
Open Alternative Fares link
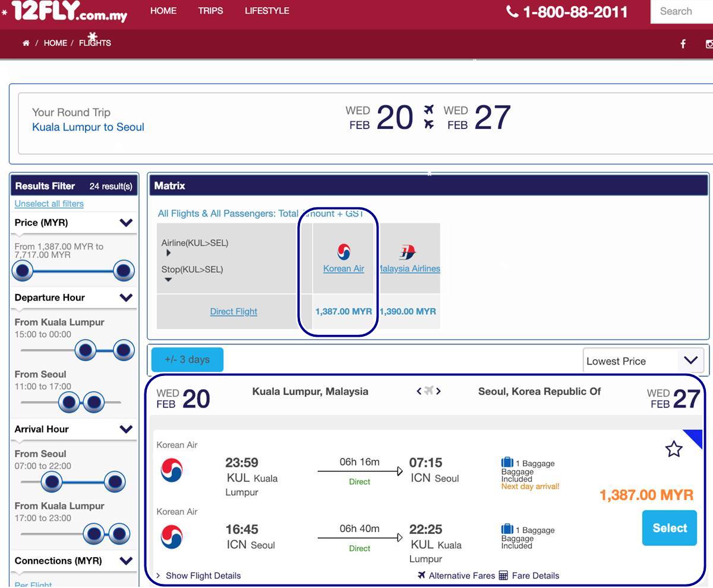462,576
